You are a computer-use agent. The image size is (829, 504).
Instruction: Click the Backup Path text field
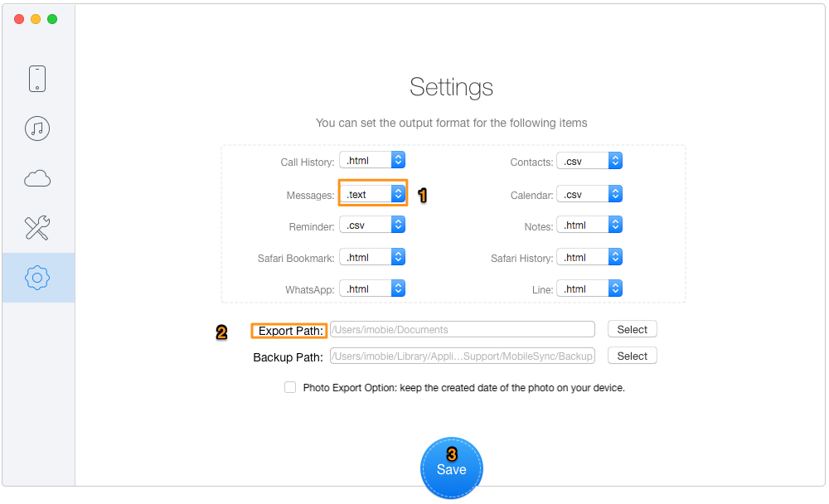click(463, 356)
